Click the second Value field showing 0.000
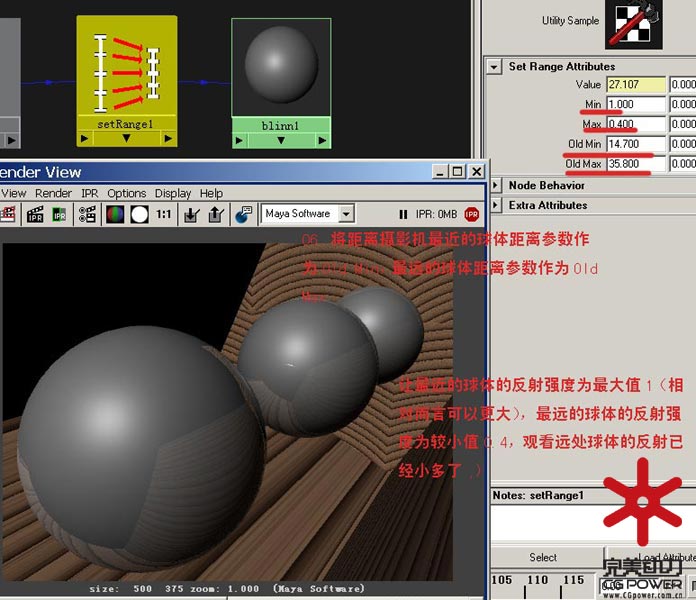 pos(683,84)
